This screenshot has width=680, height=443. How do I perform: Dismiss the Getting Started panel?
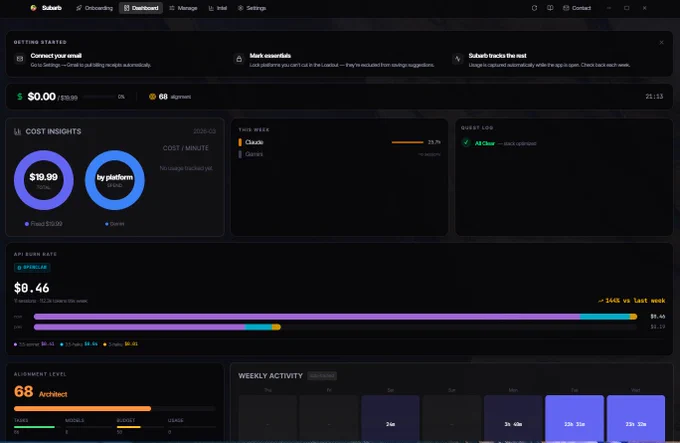coord(661,42)
